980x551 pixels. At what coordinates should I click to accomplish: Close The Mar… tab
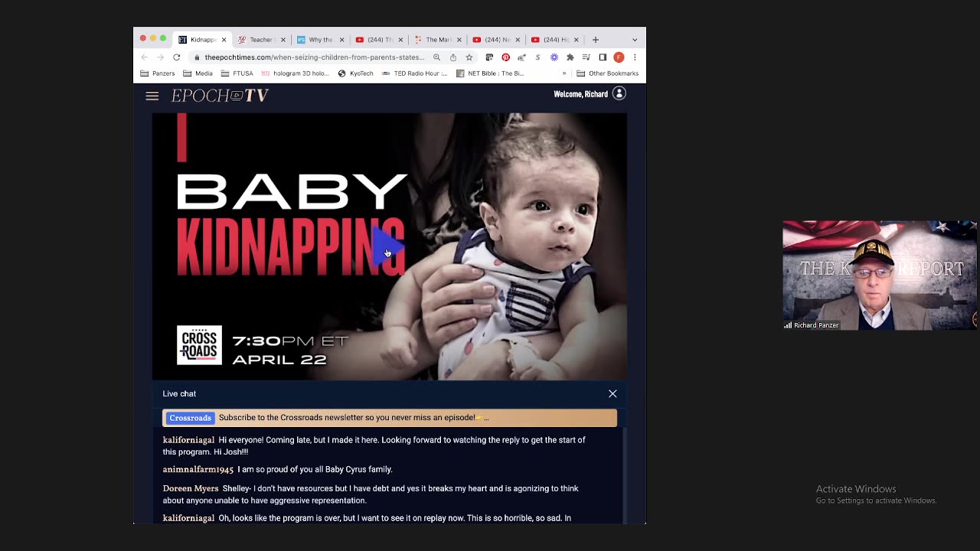459,40
